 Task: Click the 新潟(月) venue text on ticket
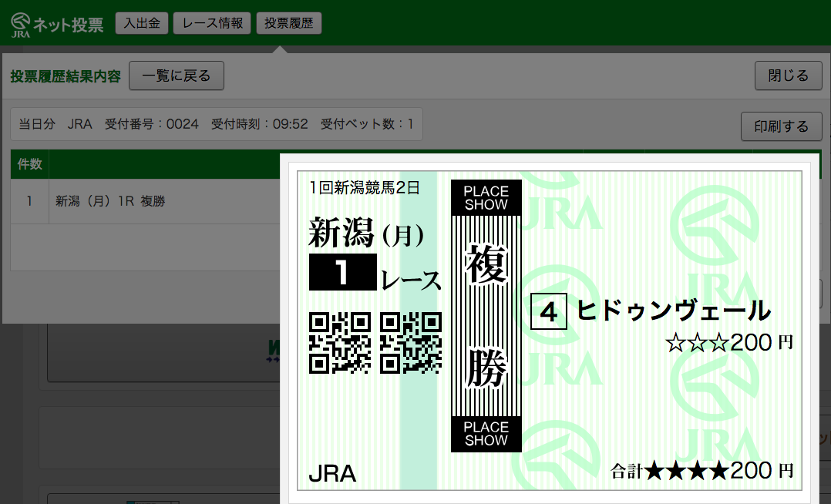[366, 234]
